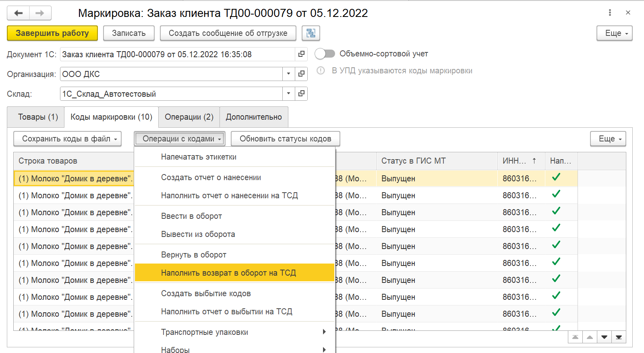Open the table Еще dropdown button
644x353 pixels.
click(x=608, y=139)
